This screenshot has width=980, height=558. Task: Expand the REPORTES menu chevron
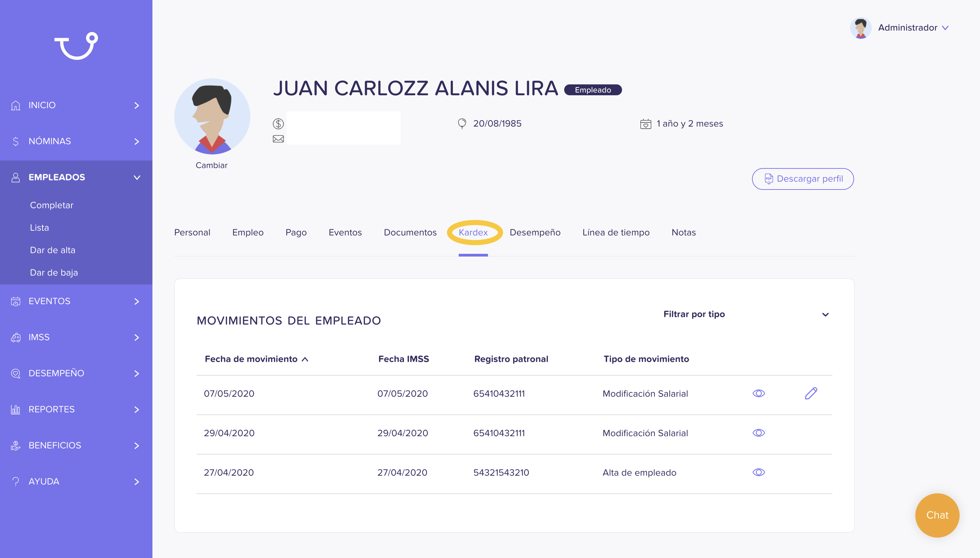(137, 409)
